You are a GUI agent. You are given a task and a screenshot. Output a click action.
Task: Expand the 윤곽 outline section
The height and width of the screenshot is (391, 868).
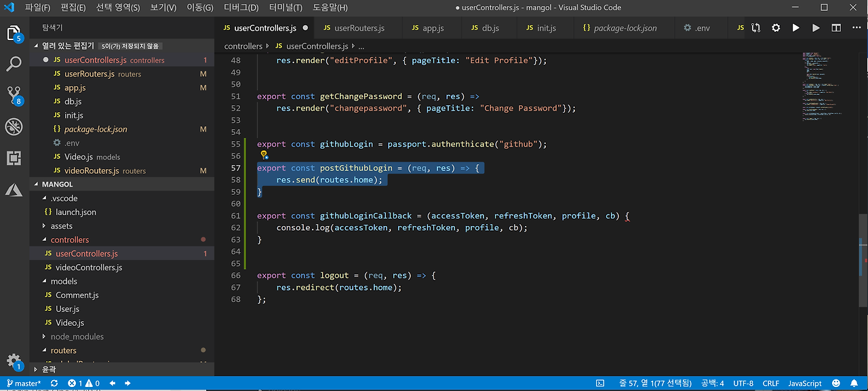pyautogui.click(x=49, y=369)
